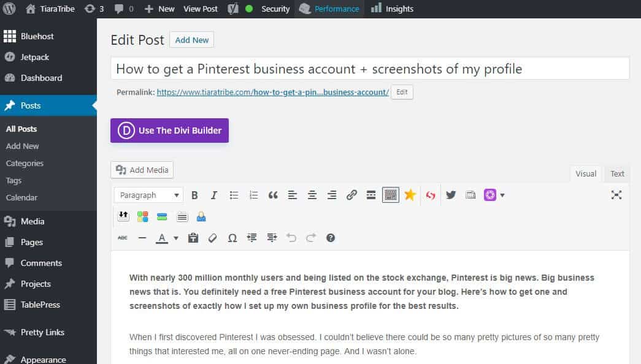Click the Twitter bird toolbar icon

(450, 195)
